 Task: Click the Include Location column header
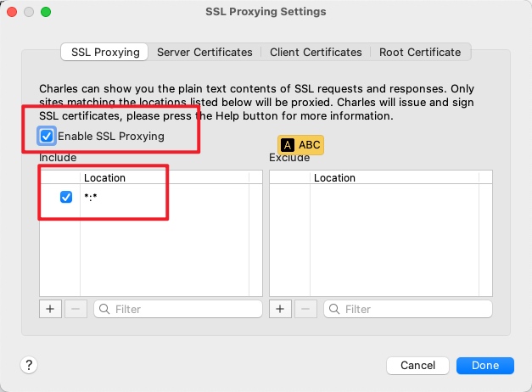point(165,177)
